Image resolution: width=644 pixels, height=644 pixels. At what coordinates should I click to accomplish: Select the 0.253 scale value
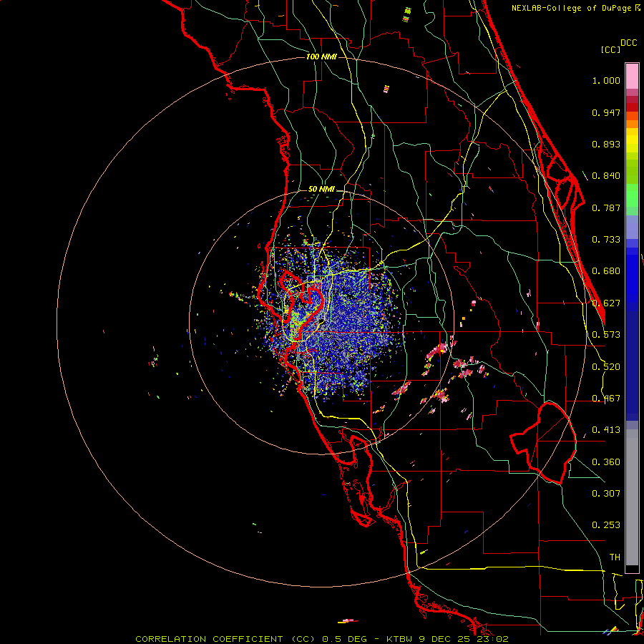click(606, 525)
